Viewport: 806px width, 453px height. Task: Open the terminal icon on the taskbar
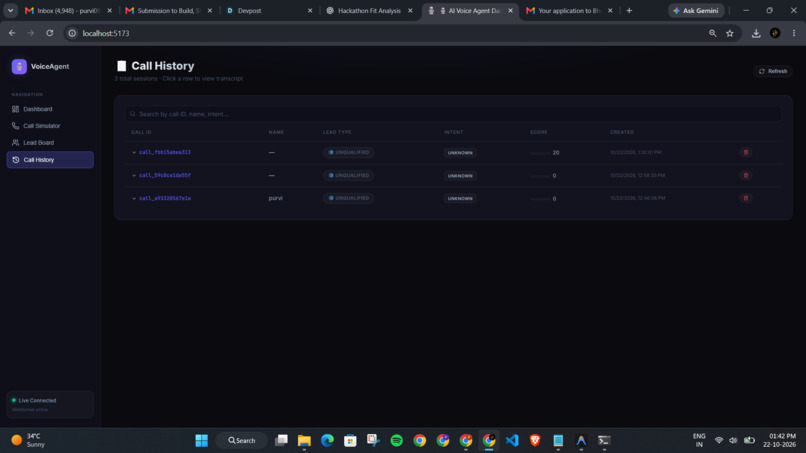pos(604,441)
